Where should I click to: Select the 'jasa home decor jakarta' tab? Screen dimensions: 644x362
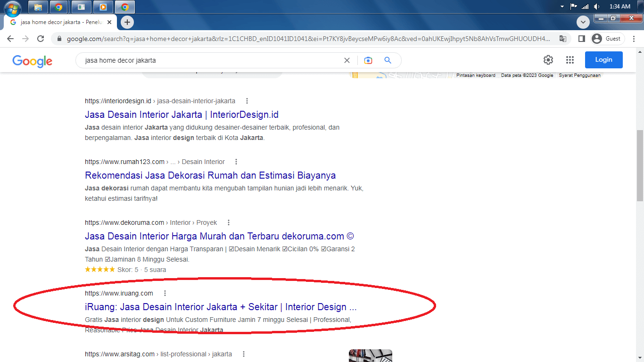(x=57, y=22)
